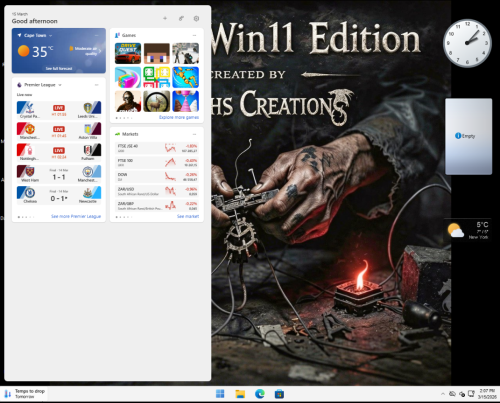Launch Microsoft Edge from taskbar
This screenshot has height=403, width=500.
[260, 394]
